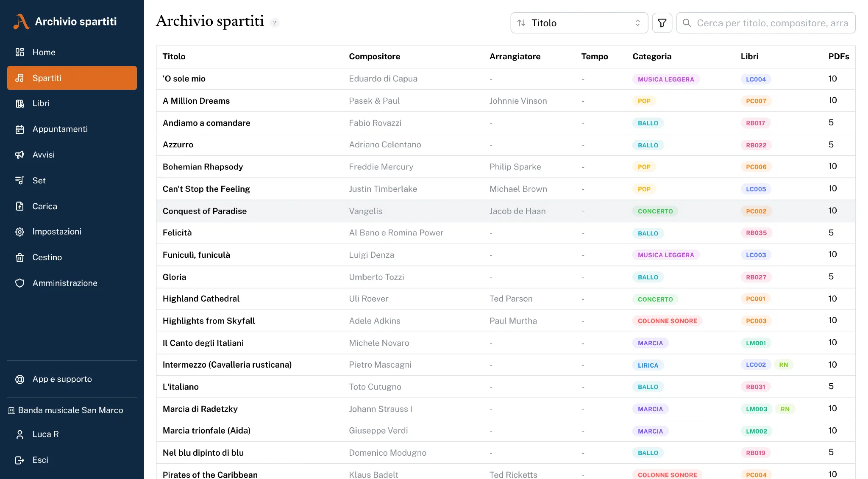Click the Appuntamenti calendar icon
Screen dimensions: 868x479
click(x=19, y=129)
